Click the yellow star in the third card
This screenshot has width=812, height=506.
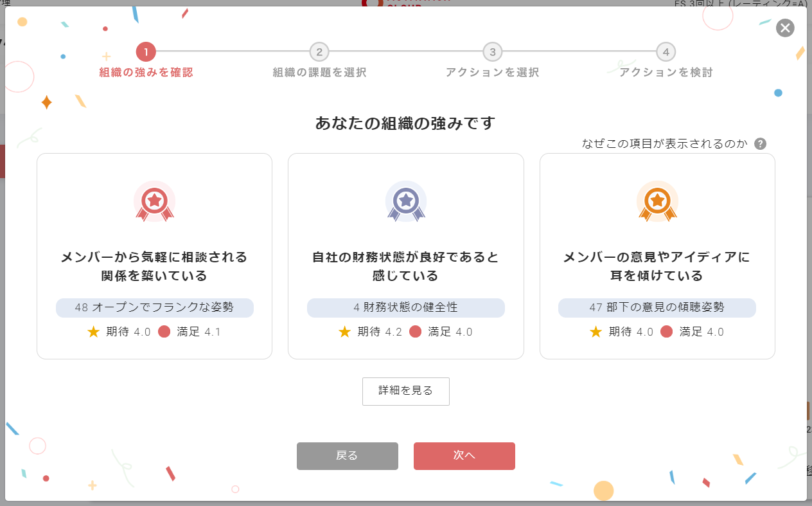click(596, 332)
